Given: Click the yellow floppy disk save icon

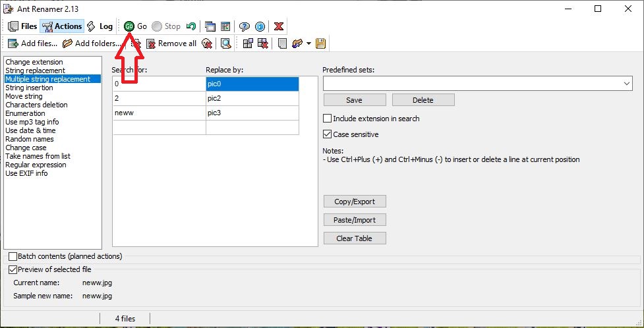Looking at the screenshot, I should [x=321, y=43].
